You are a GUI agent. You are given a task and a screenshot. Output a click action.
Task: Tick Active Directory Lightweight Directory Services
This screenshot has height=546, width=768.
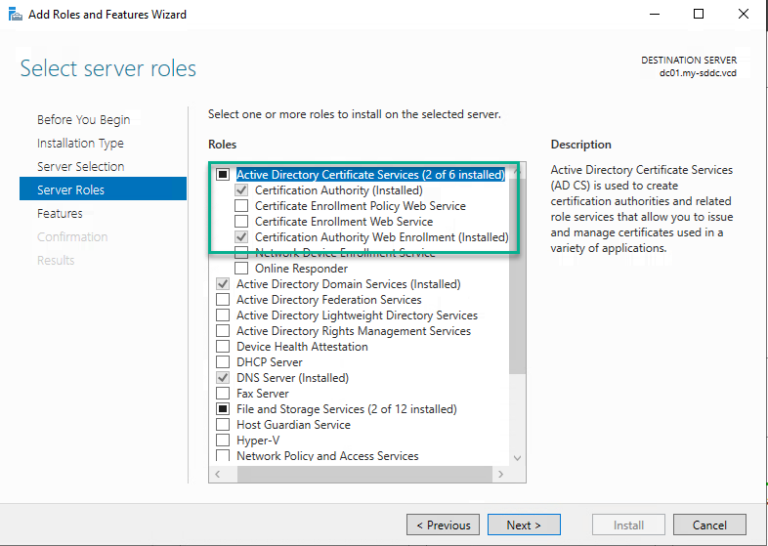click(x=223, y=315)
